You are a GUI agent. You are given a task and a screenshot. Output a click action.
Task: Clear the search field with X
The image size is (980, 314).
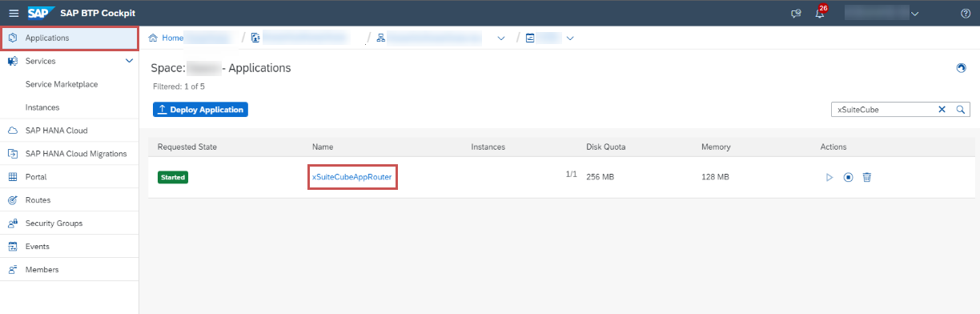pyautogui.click(x=942, y=110)
